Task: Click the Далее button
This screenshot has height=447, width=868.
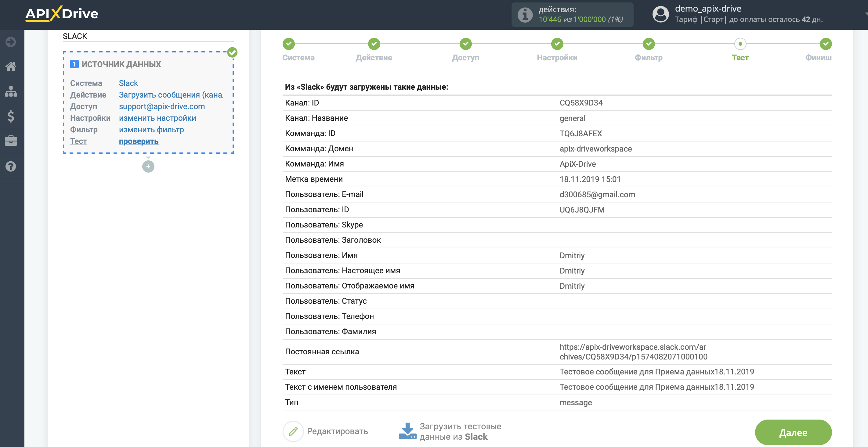Action: (793, 432)
